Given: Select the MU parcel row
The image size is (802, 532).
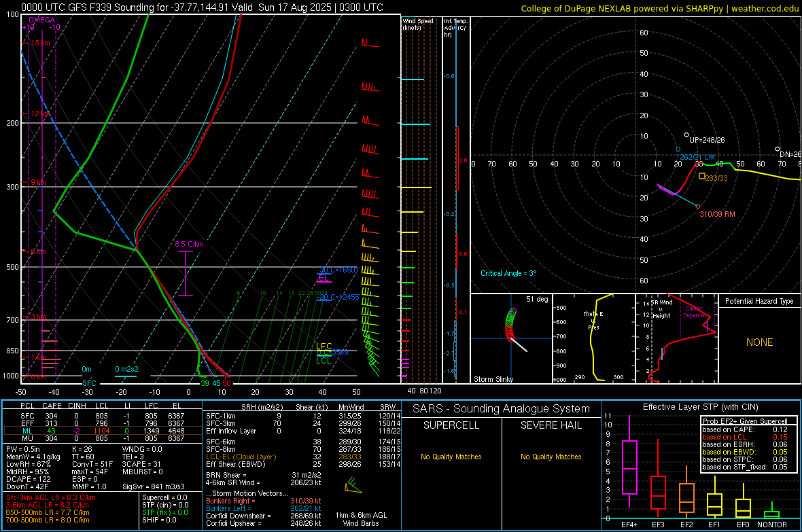Looking at the screenshot, I should pos(102,438).
